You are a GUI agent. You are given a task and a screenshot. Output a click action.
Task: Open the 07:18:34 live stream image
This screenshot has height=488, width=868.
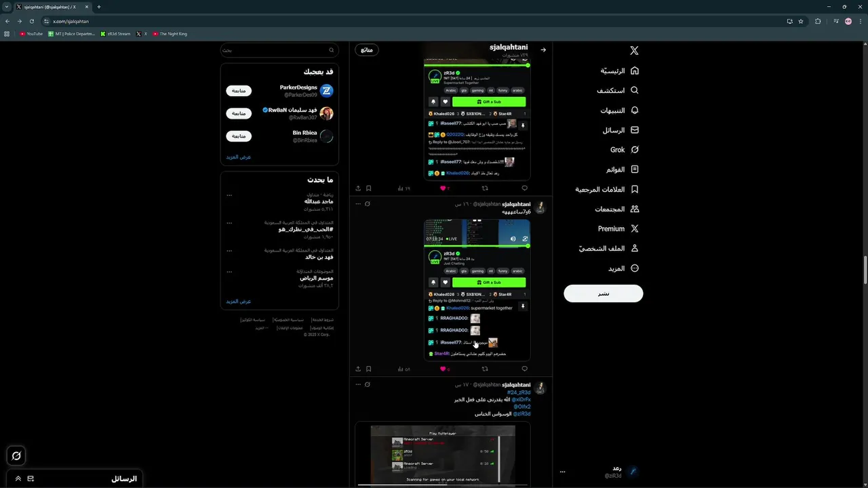click(x=477, y=290)
